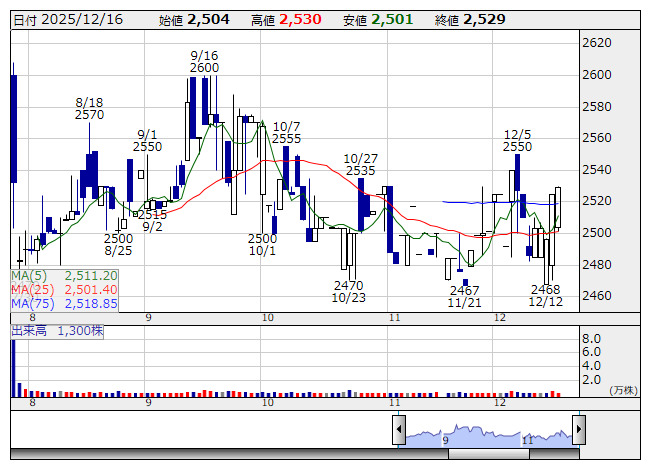Click the blue mini overview chart area

tap(488, 436)
